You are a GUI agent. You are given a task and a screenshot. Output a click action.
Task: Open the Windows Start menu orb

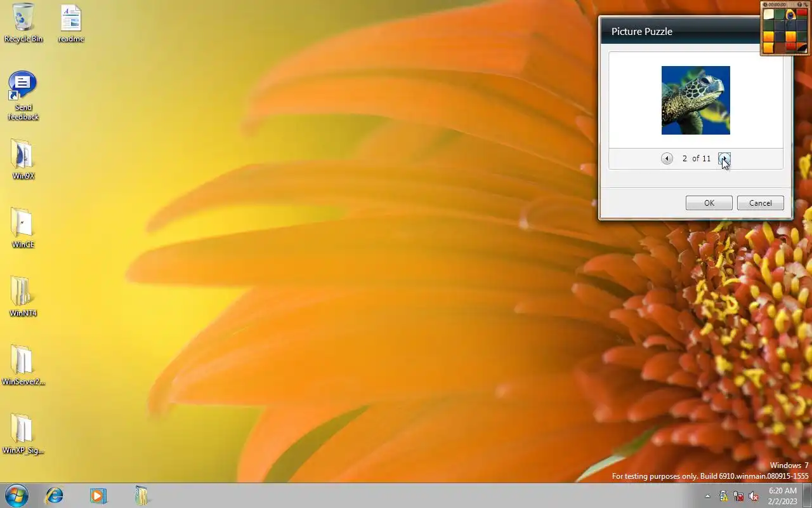point(16,495)
